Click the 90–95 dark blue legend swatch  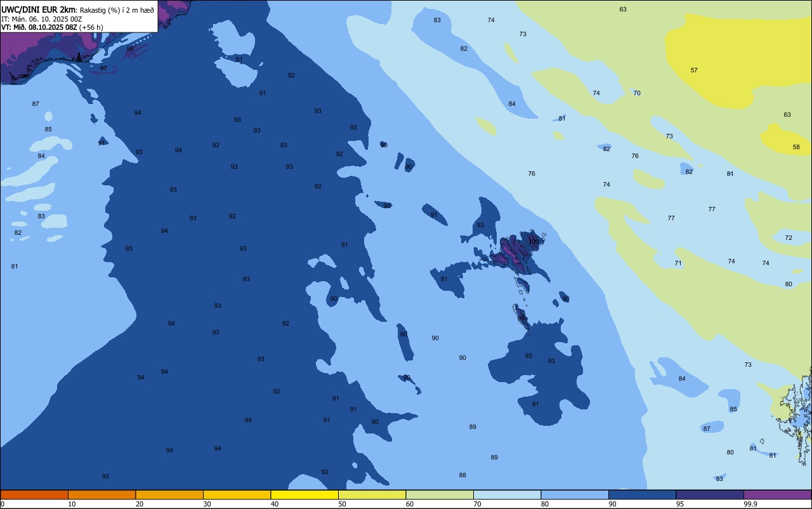[642, 494]
